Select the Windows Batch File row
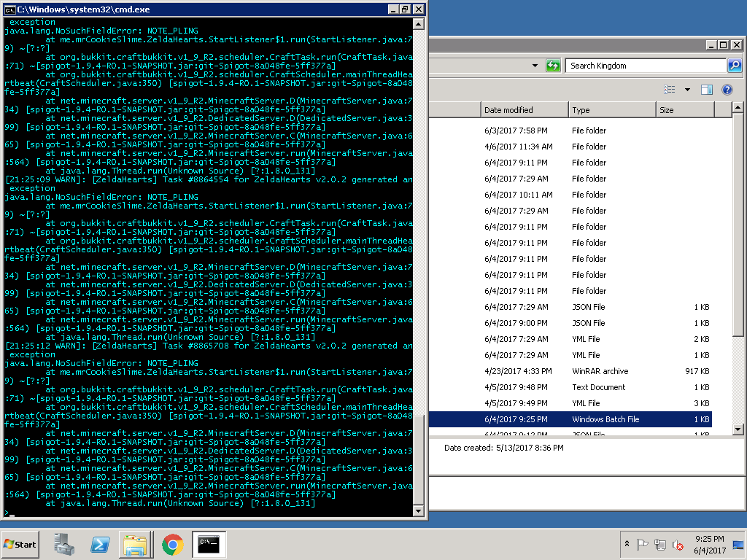Viewport: 747px width, 560px height. coord(570,419)
